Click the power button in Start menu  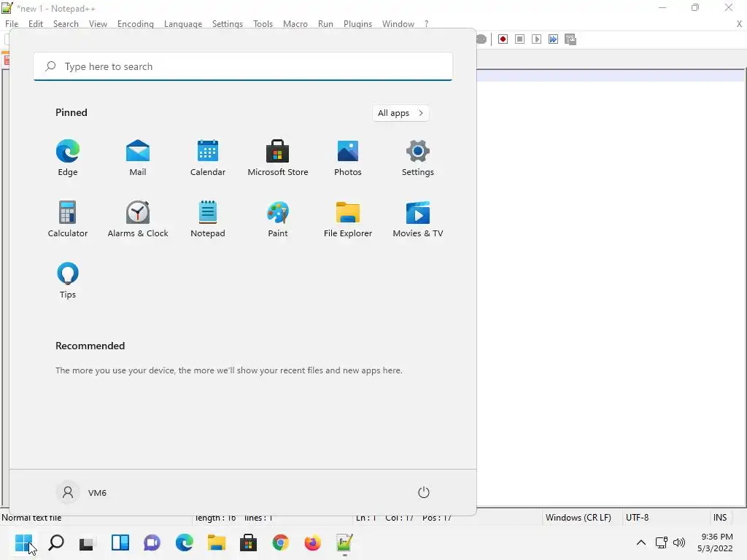pyautogui.click(x=424, y=492)
